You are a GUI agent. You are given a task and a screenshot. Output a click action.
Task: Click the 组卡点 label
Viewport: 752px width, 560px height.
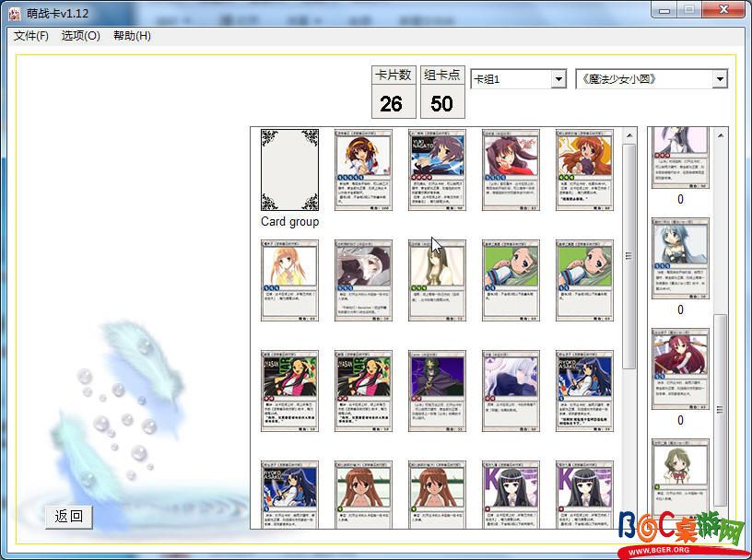click(x=442, y=76)
